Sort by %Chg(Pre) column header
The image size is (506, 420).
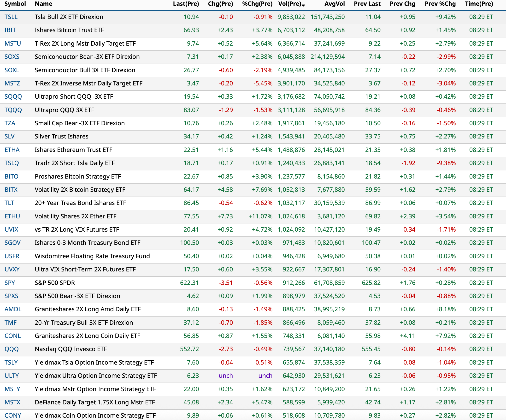point(257,4)
